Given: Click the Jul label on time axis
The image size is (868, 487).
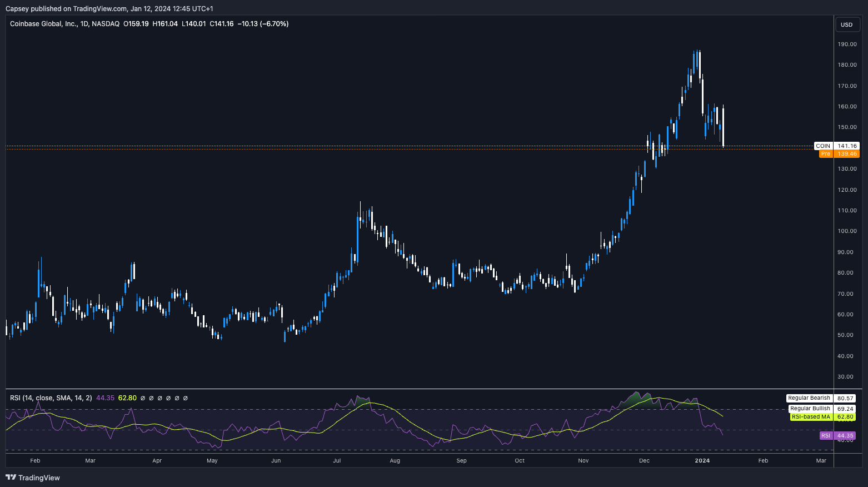Looking at the screenshot, I should pyautogui.click(x=337, y=460).
